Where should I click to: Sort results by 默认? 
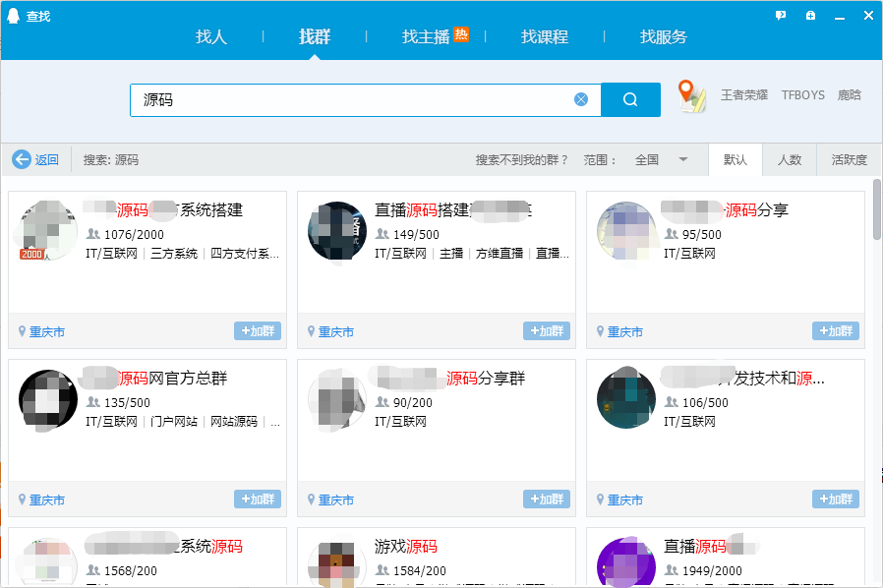[x=735, y=160]
